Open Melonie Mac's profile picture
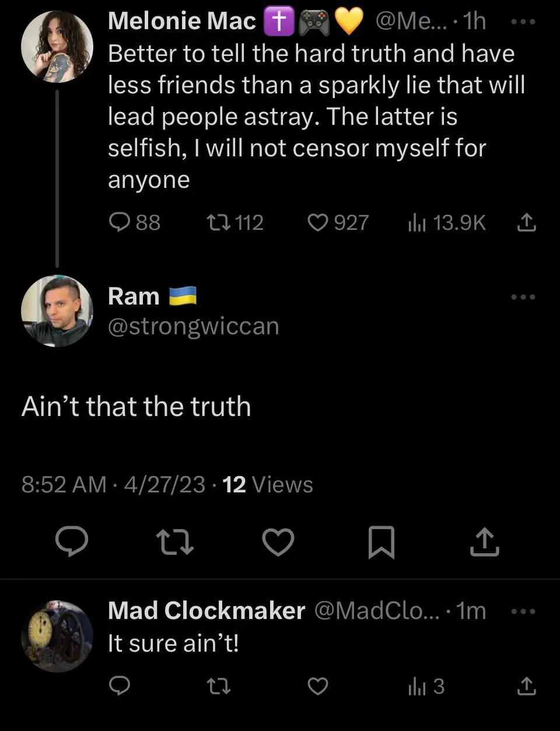The height and width of the screenshot is (731, 560). coord(57,46)
